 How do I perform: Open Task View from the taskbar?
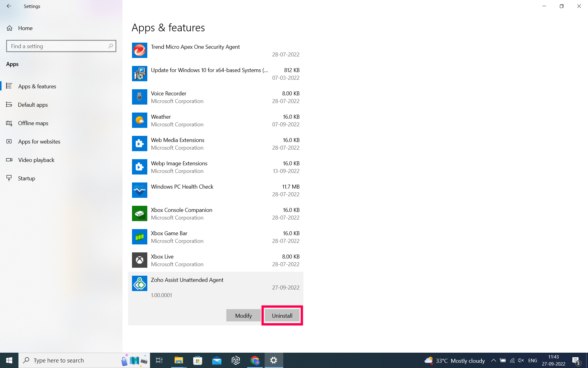pos(159,360)
